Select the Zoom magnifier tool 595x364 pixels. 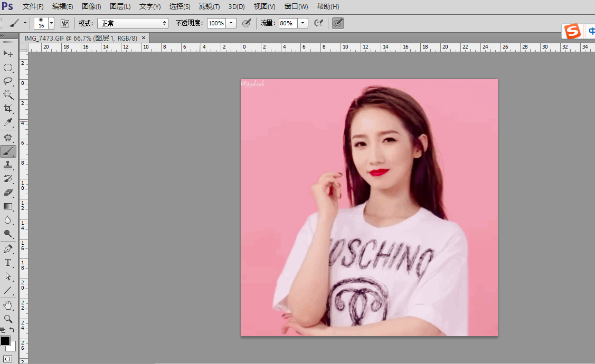click(8, 319)
